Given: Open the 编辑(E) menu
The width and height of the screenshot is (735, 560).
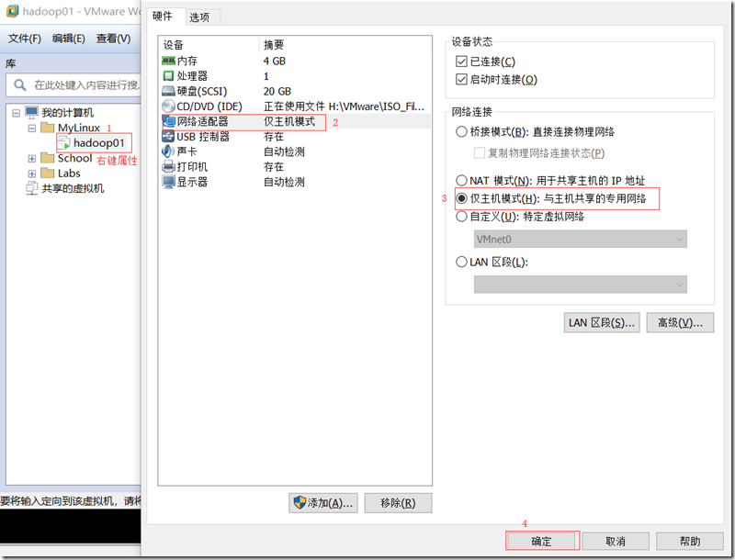Looking at the screenshot, I should (x=68, y=39).
